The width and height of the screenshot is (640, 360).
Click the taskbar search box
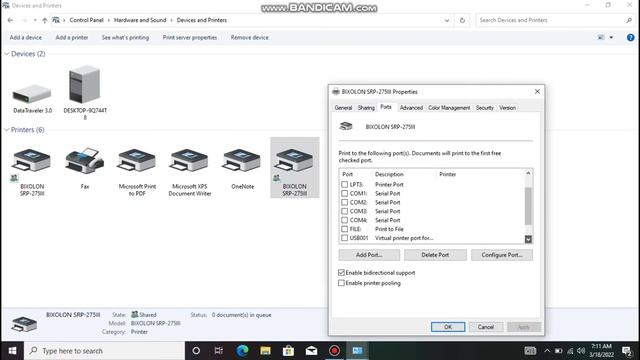click(x=104, y=351)
